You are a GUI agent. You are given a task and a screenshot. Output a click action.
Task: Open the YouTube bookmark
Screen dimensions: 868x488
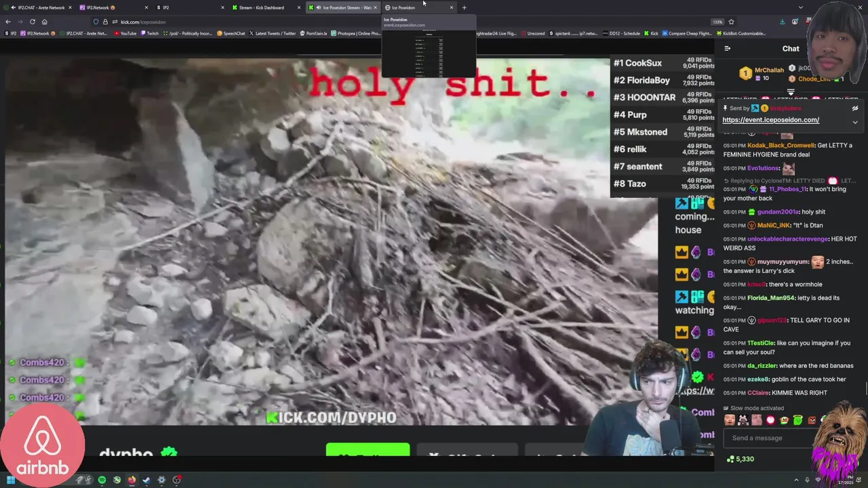pyautogui.click(x=125, y=33)
